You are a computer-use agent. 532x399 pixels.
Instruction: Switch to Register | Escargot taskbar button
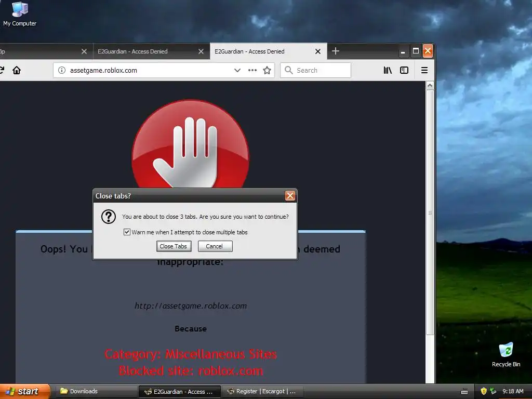pyautogui.click(x=262, y=391)
